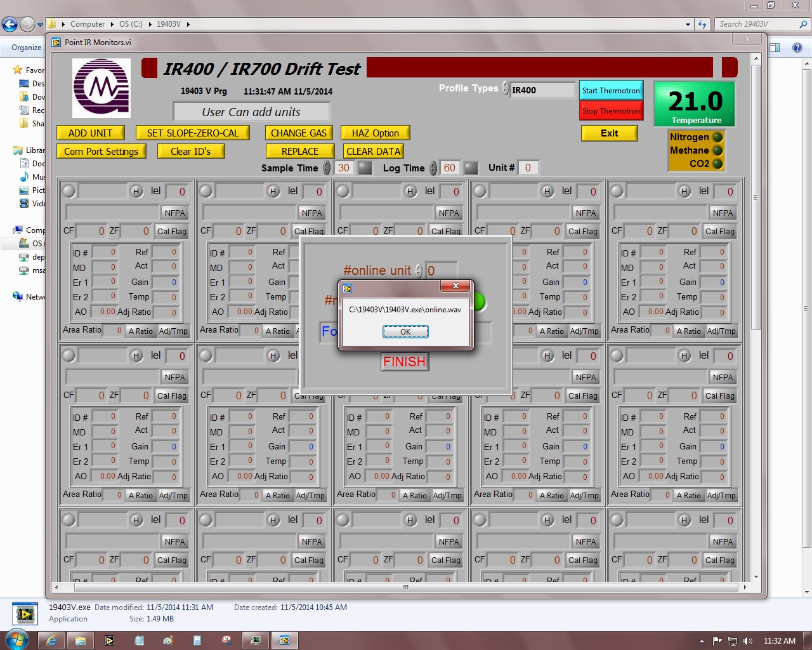Adjust the #online unit stepper
This screenshot has width=812, height=650.
coord(419,270)
